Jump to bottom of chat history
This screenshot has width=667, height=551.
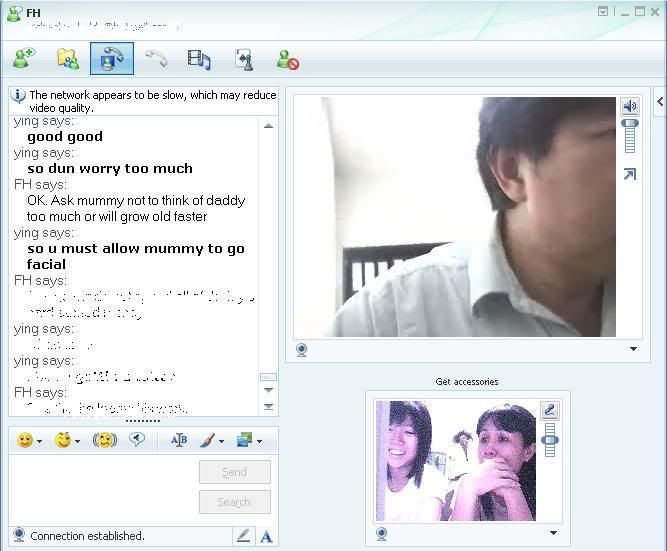[268, 406]
